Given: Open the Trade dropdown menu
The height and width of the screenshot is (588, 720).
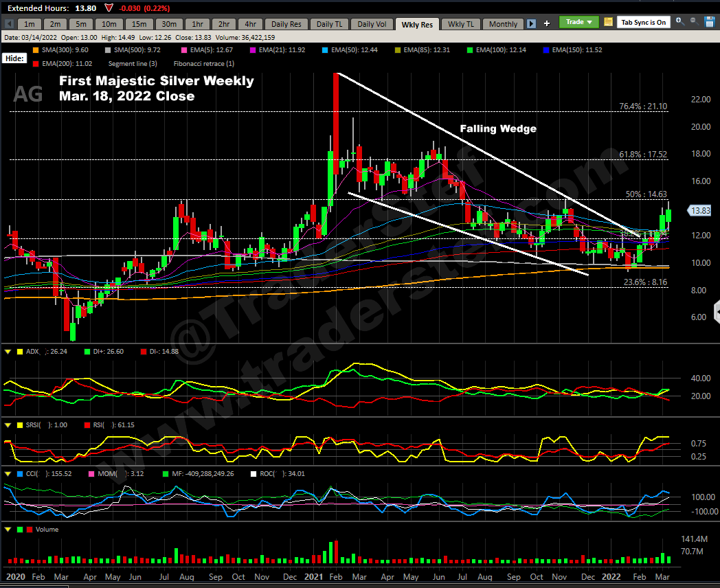Looking at the screenshot, I should (x=579, y=22).
